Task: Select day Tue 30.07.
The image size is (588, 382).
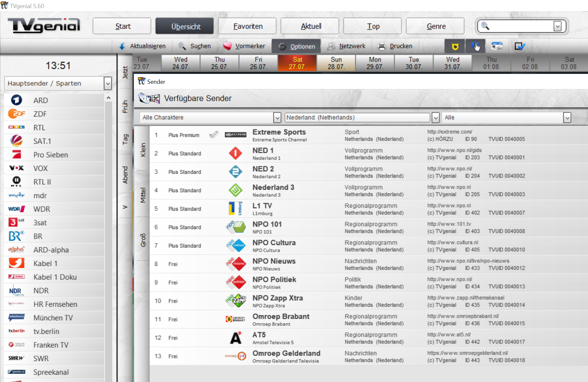Action: pyautogui.click(x=414, y=63)
